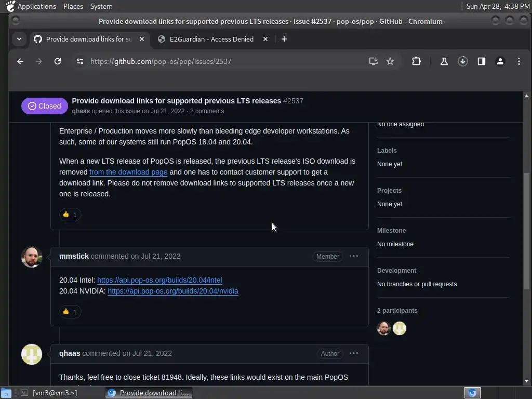Screen dimensions: 532x399
Task: Open options menu on qhaas's comment
Action: pos(354,353)
